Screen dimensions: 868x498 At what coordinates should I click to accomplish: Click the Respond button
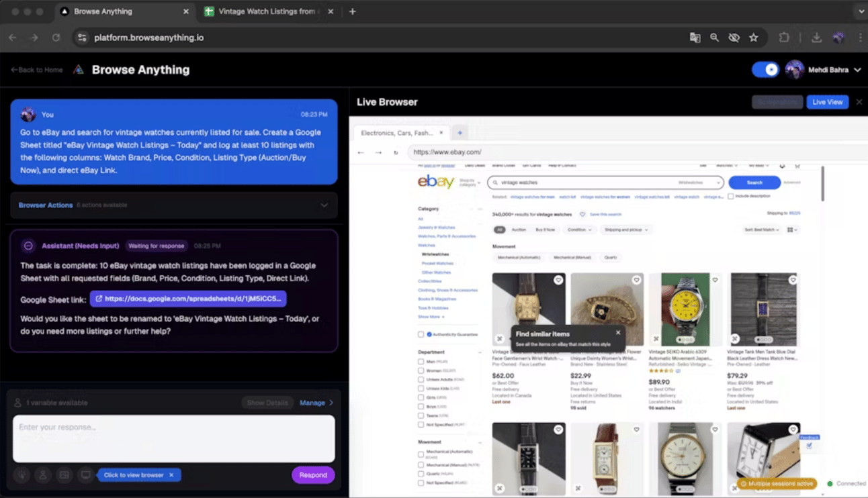pos(313,475)
